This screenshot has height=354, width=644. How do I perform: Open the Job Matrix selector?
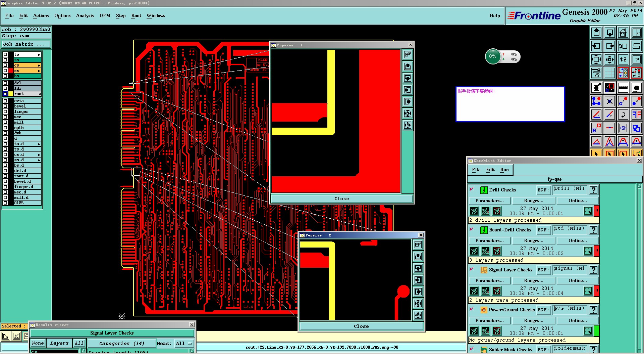[26, 44]
